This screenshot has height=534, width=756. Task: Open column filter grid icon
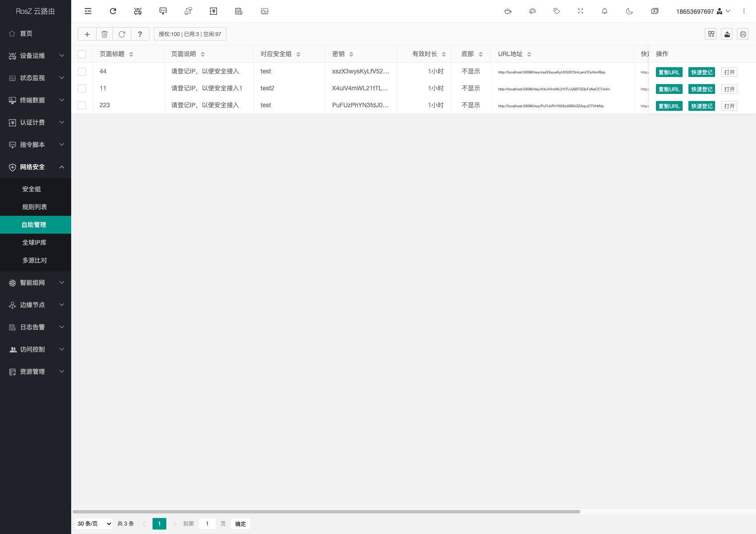[x=711, y=34]
